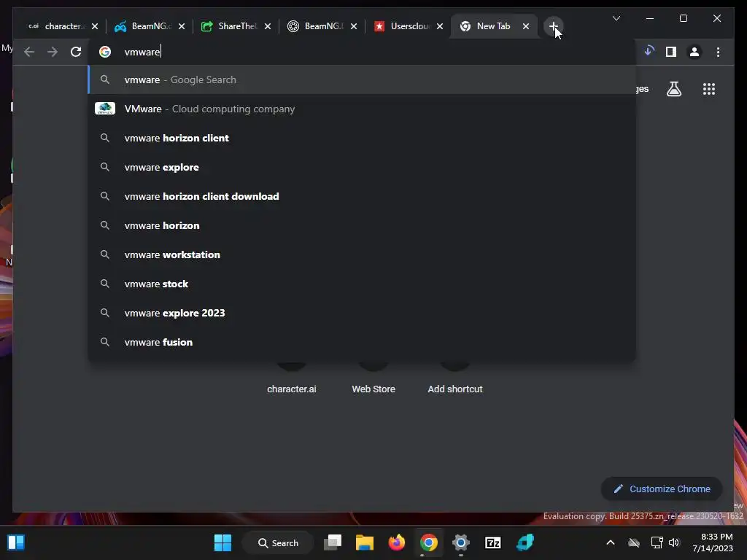Select 'vmware horizon client download' suggestion
This screenshot has width=747, height=560.
click(362, 196)
